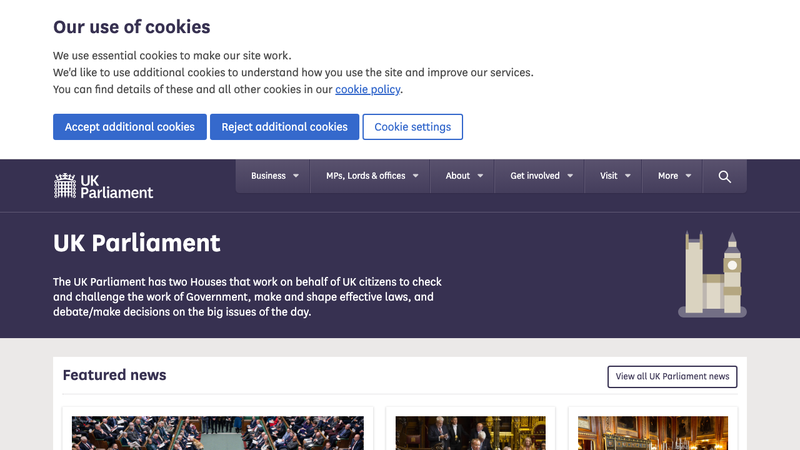The image size is (800, 450).
Task: Expand the Business menu
Action: 274,176
